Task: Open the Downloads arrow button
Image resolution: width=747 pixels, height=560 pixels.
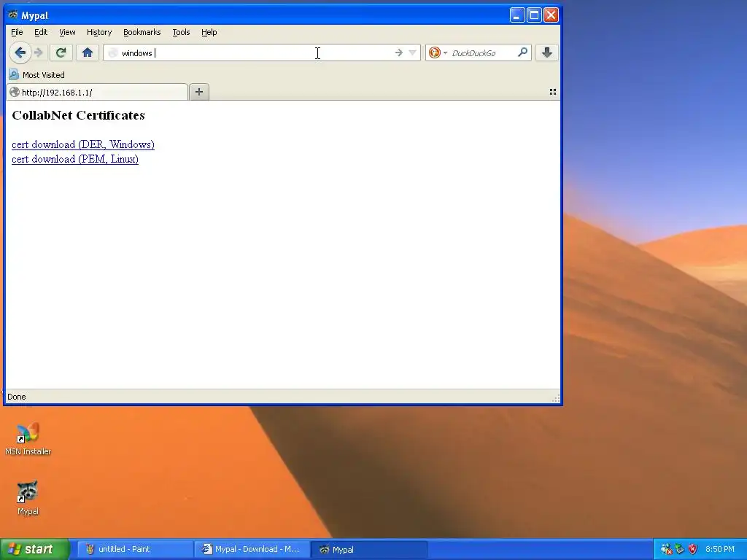Action: pos(547,52)
